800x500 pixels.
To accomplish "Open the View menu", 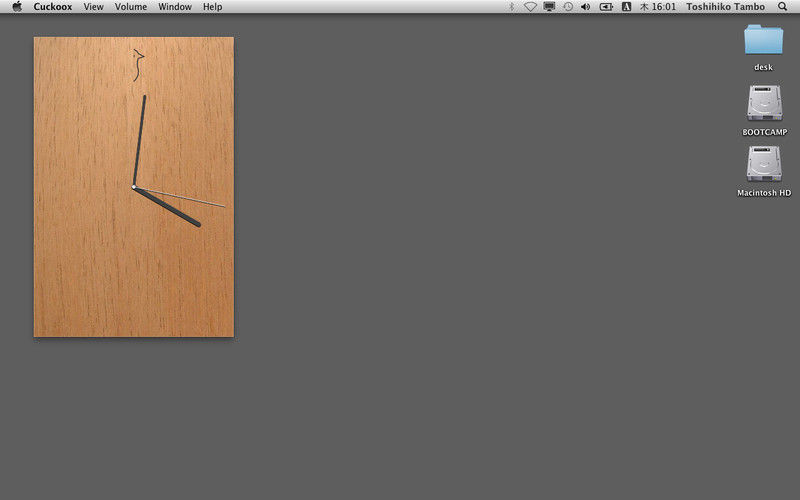I will point(93,7).
